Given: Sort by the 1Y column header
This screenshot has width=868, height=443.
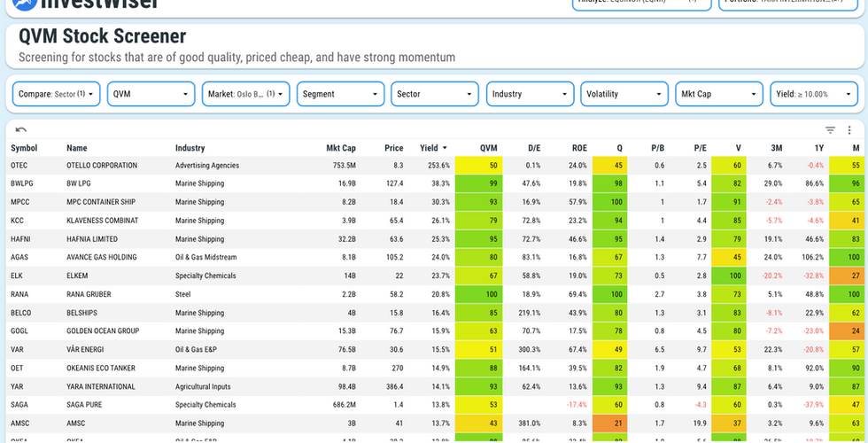Looking at the screenshot, I should point(818,148).
